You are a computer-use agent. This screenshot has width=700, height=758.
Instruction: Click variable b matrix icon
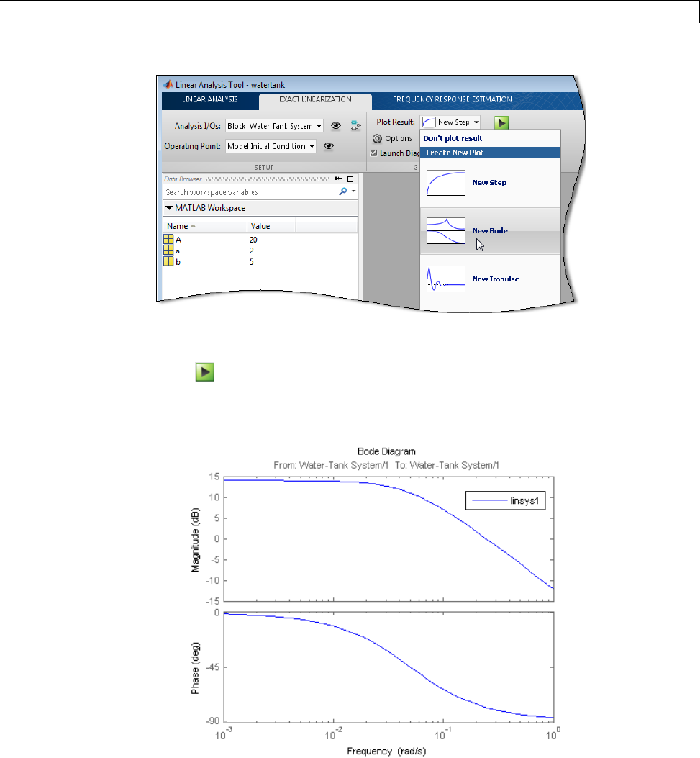[168, 261]
